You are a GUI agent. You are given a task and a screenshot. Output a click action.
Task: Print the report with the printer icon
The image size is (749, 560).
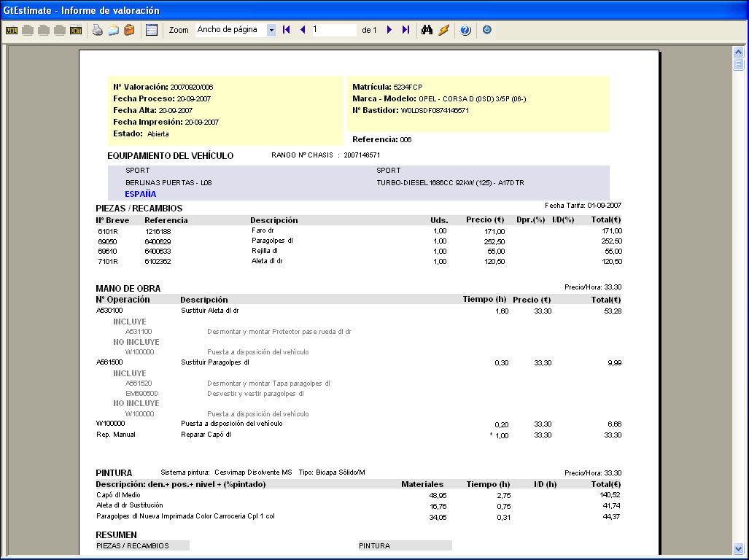98,30
